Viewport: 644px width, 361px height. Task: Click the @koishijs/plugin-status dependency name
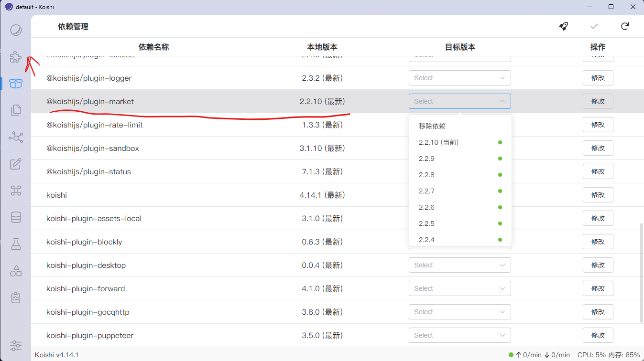click(88, 171)
